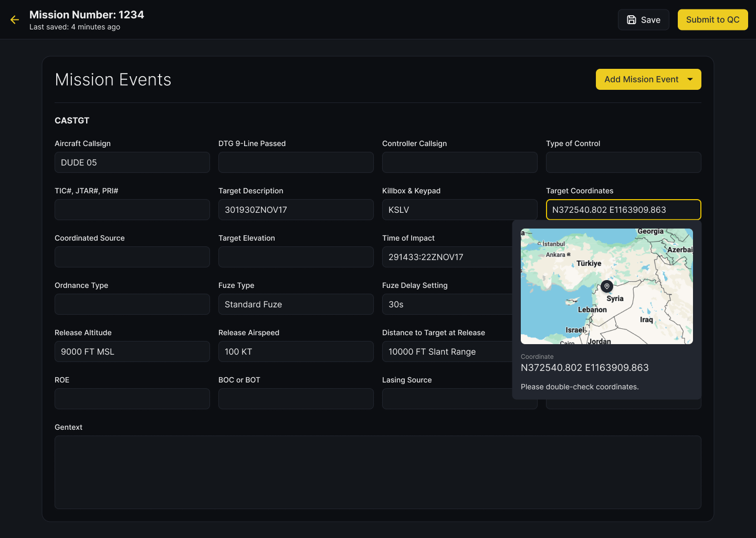Click the floppy disk Save icon
The width and height of the screenshot is (756, 538).
[632, 20]
